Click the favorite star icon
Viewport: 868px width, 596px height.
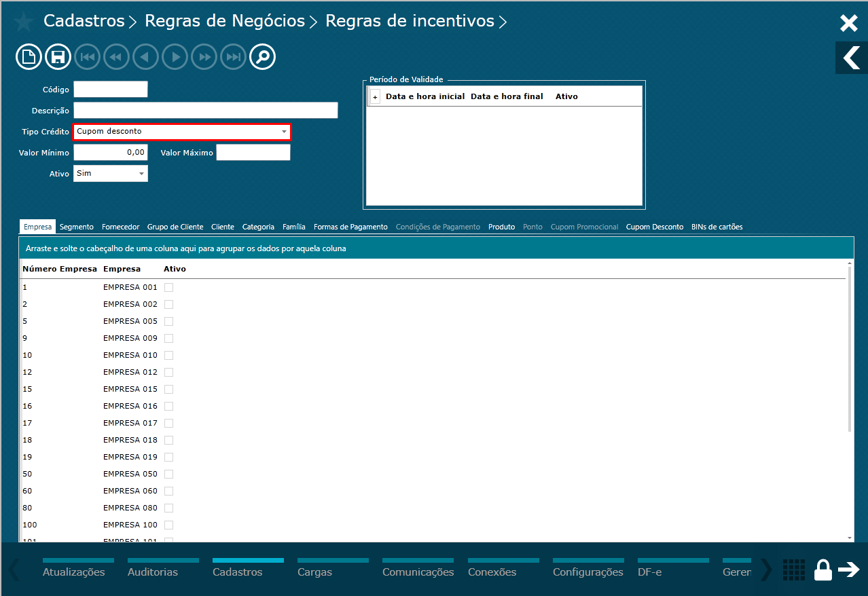click(23, 22)
